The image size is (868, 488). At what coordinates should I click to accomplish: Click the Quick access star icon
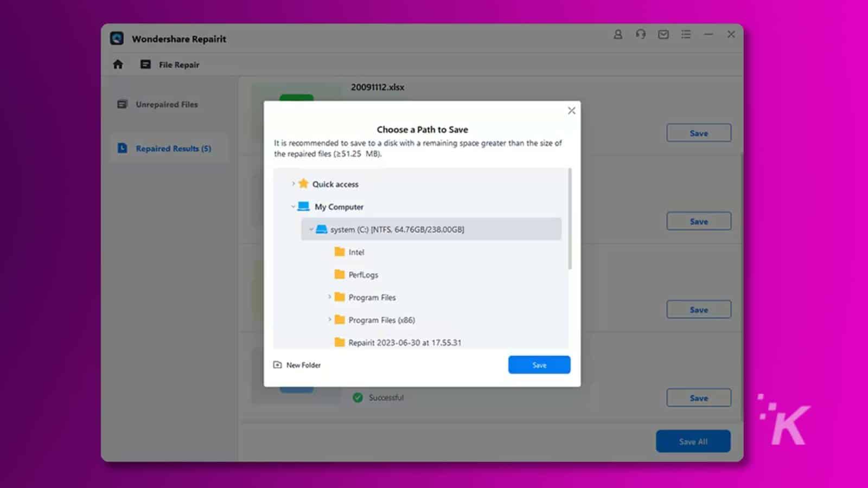(x=303, y=183)
